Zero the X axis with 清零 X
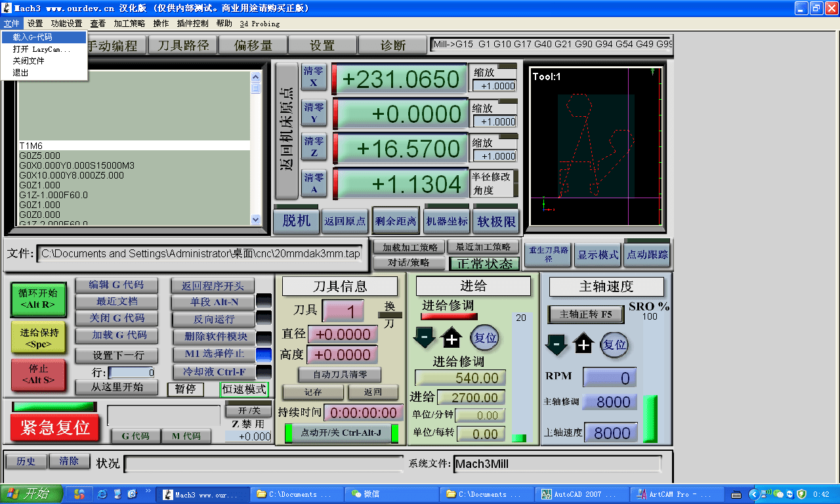 click(314, 77)
